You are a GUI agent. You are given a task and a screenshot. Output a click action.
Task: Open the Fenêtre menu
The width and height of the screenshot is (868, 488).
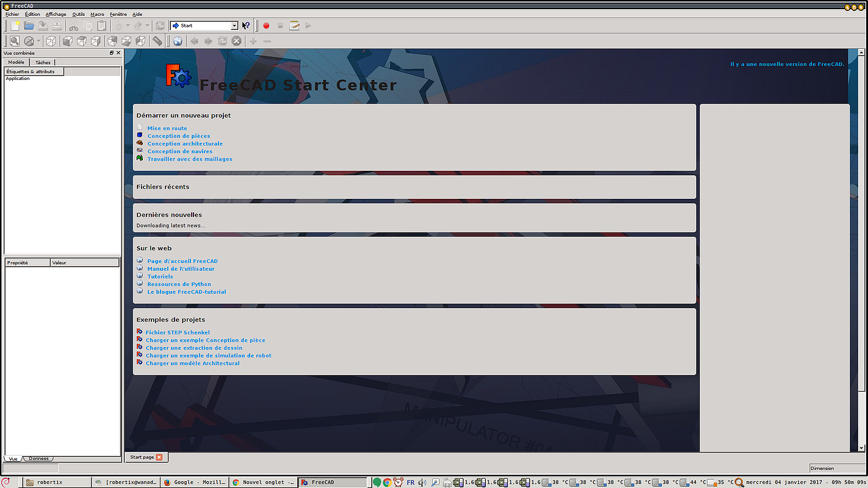pyautogui.click(x=118, y=14)
